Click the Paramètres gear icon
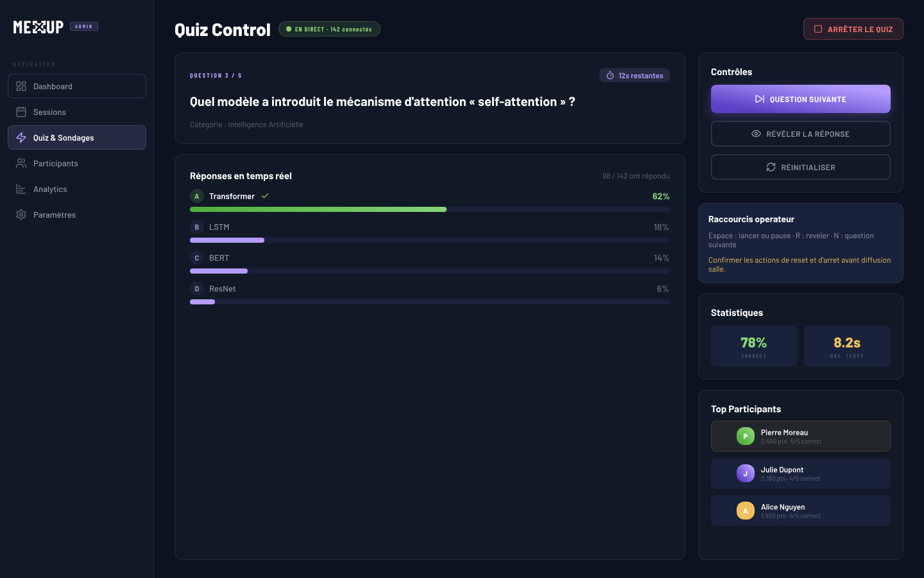This screenshot has height=578, width=924. [21, 215]
